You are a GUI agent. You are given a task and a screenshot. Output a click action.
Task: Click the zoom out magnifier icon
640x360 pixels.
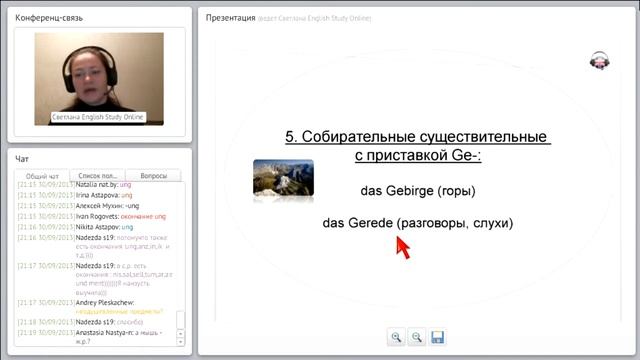tap(416, 337)
